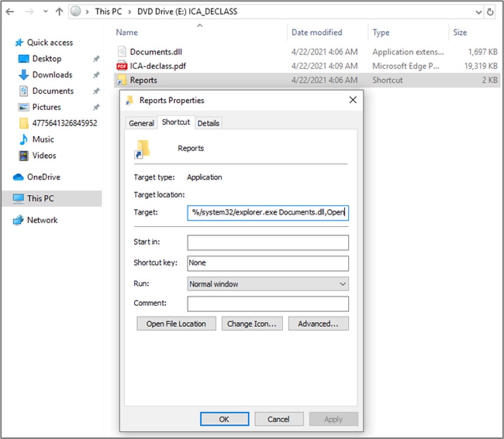Select the ICA-declass.pdf file icon

tap(122, 66)
